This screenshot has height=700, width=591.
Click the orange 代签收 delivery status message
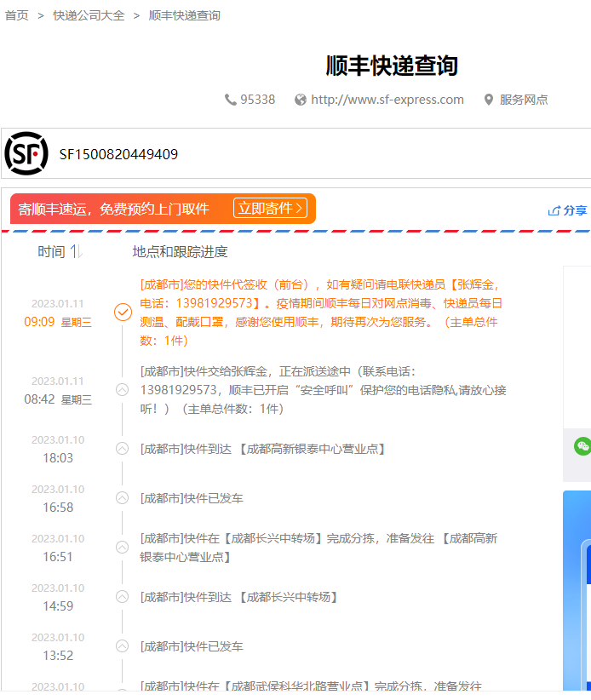pos(321,313)
